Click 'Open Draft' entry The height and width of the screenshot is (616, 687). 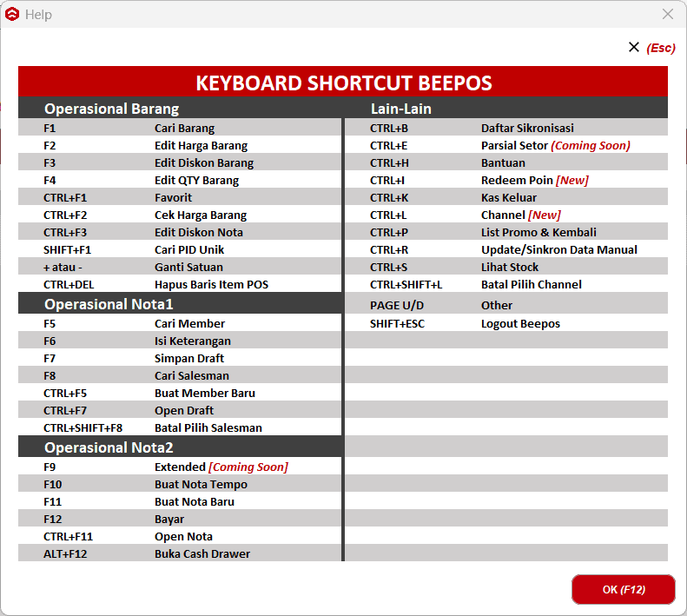pyautogui.click(x=183, y=411)
